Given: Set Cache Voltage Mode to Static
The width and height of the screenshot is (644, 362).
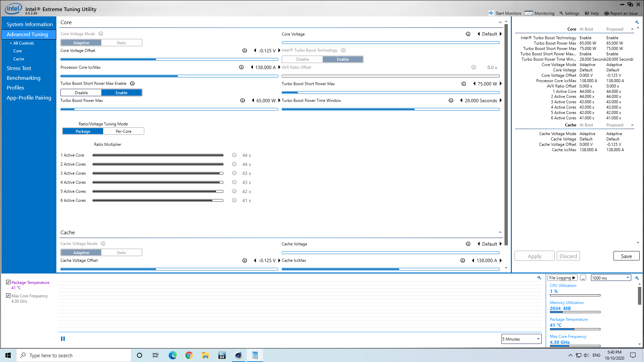Looking at the screenshot, I should coord(121,253).
